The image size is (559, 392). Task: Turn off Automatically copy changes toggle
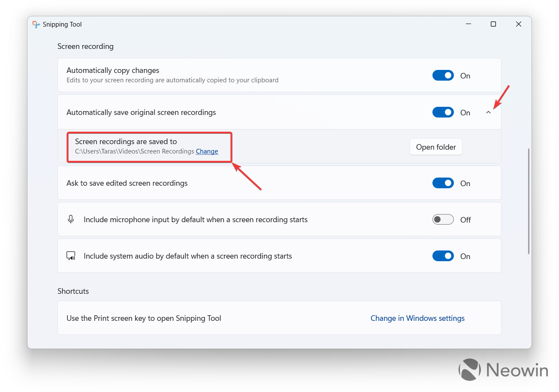pyautogui.click(x=443, y=75)
